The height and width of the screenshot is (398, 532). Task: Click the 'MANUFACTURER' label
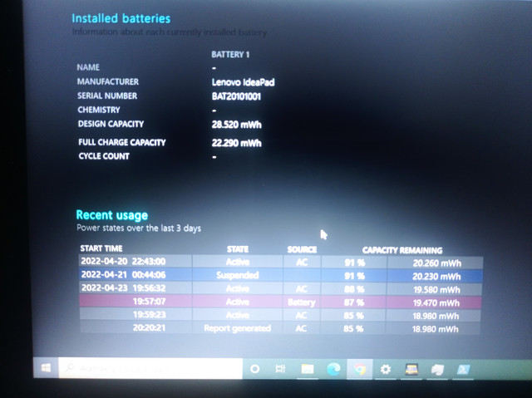[x=108, y=81]
